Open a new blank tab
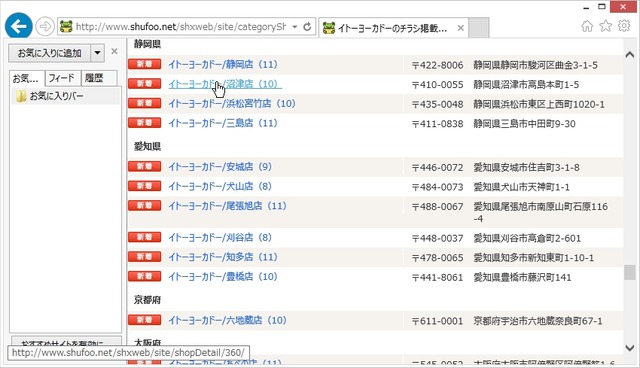Screen dimensions: 640x368 point(478,28)
